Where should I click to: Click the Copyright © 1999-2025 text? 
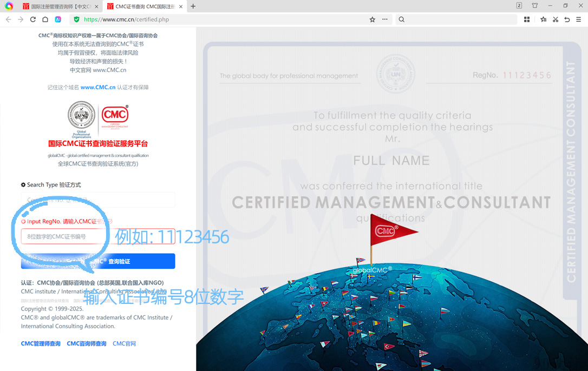click(x=52, y=309)
